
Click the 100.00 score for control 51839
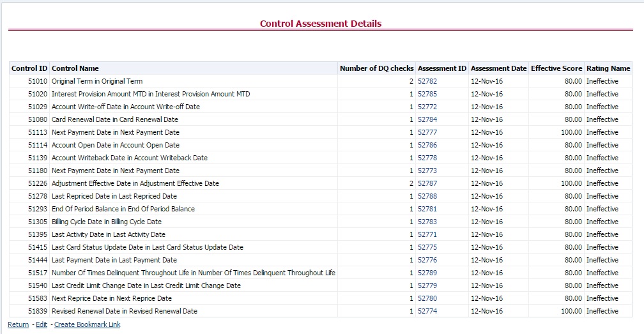(x=571, y=311)
